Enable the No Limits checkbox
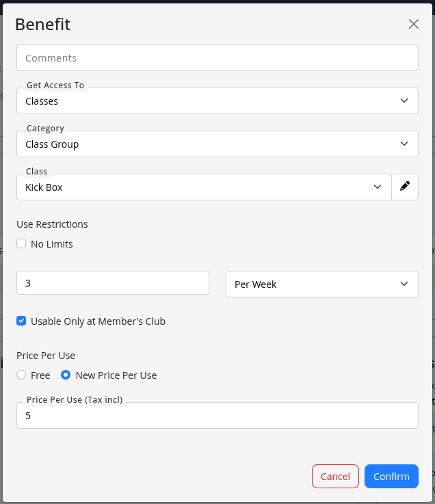This screenshot has height=504, width=435. point(22,244)
